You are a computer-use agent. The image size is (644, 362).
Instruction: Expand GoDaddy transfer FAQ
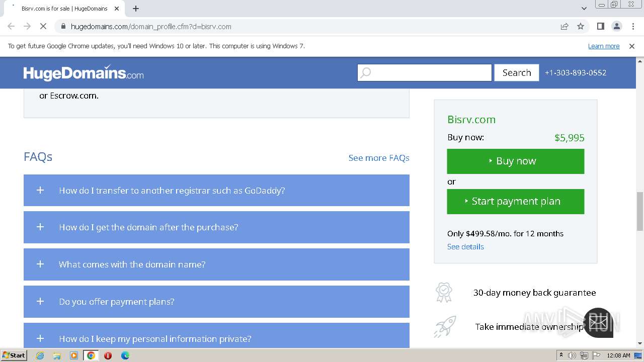pyautogui.click(x=216, y=191)
